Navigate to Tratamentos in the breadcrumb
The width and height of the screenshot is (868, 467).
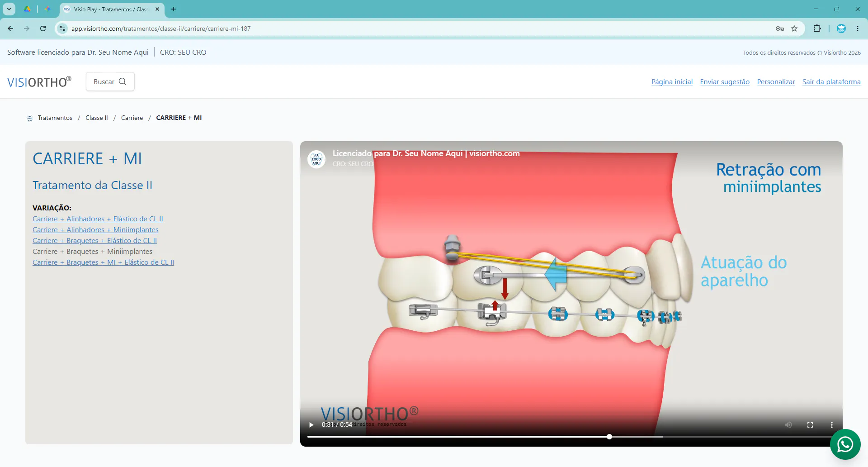pos(55,118)
